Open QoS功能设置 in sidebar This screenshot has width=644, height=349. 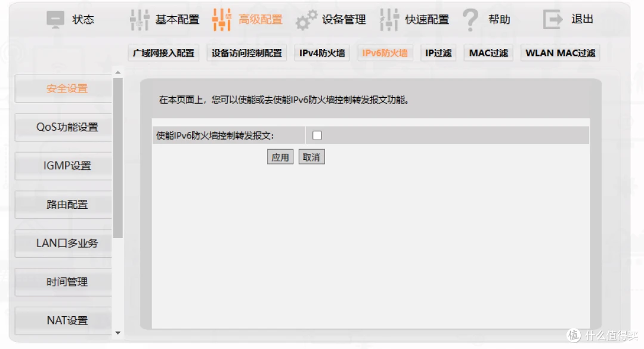[63, 127]
